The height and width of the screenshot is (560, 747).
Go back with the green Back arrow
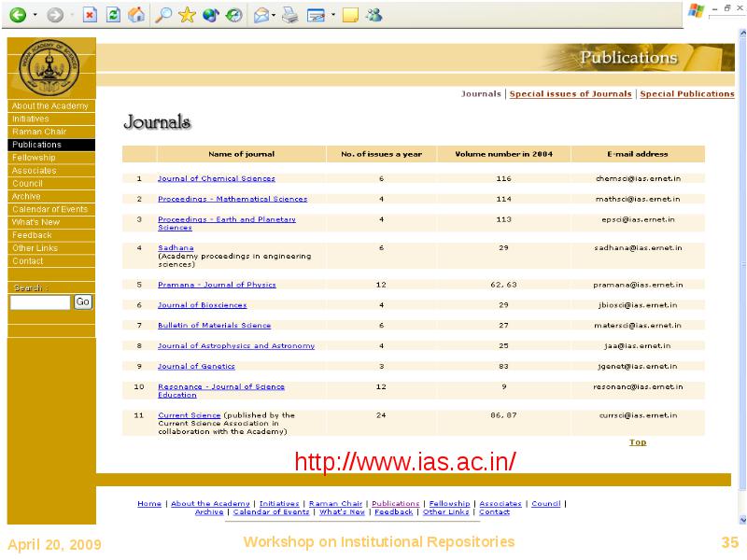pos(18,15)
